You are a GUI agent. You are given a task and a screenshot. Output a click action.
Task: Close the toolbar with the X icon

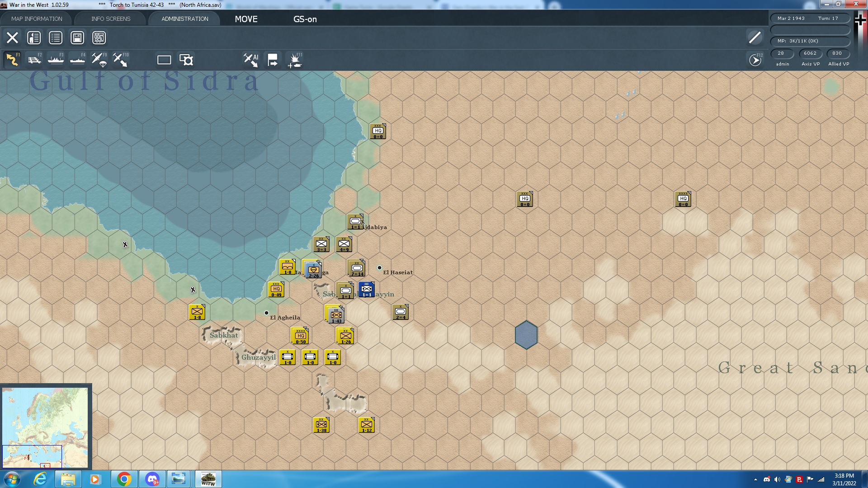tap(12, 38)
